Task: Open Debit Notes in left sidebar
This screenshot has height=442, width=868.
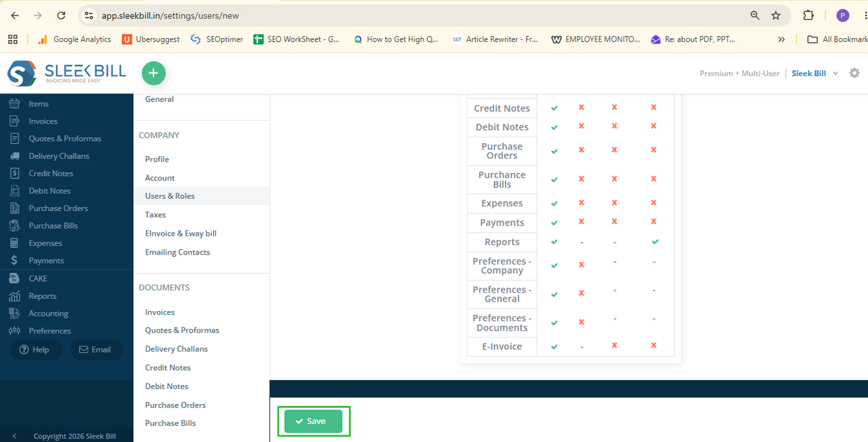Action: (50, 191)
